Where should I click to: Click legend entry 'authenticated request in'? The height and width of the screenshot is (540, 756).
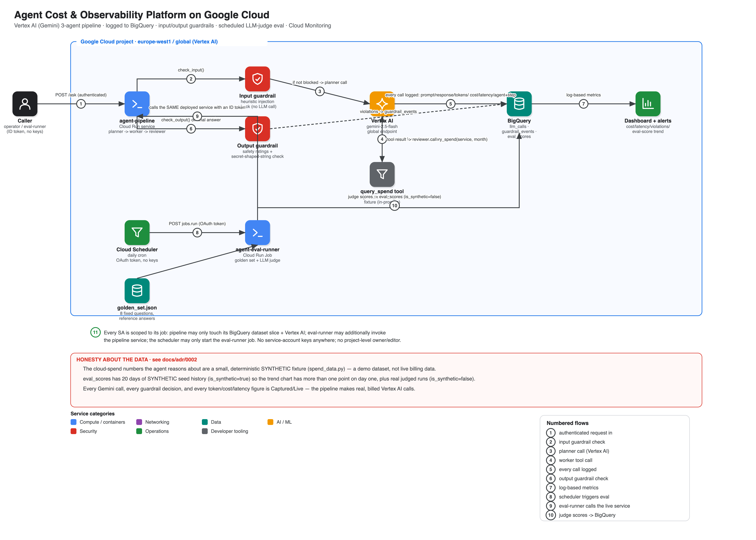(585, 433)
